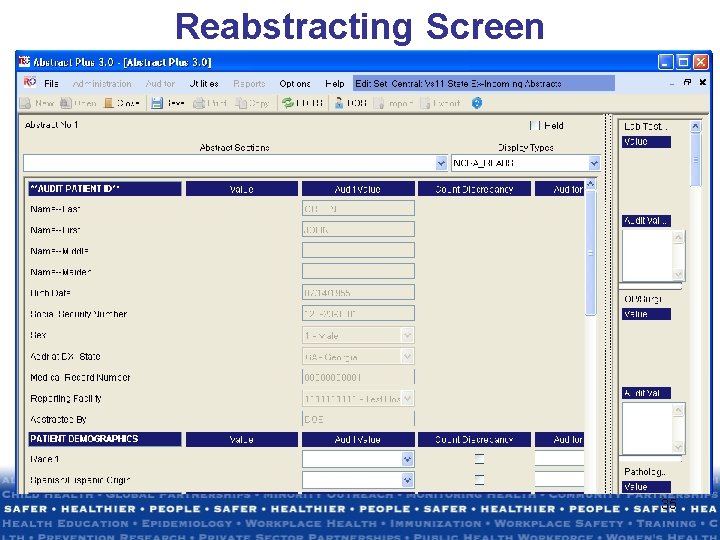The height and width of the screenshot is (540, 720).
Task: Click the Export toolbar icon
Action: 425,103
